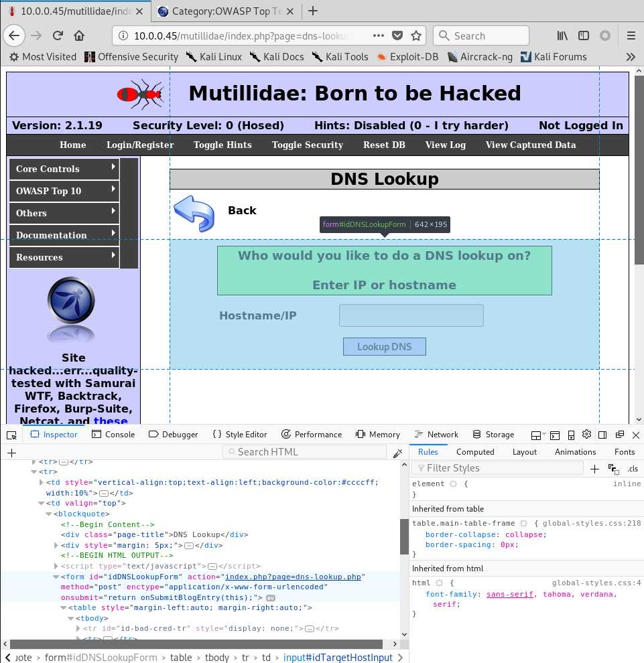Image resolution: width=644 pixels, height=663 pixels.
Task: Reload the current page
Action: point(58,35)
